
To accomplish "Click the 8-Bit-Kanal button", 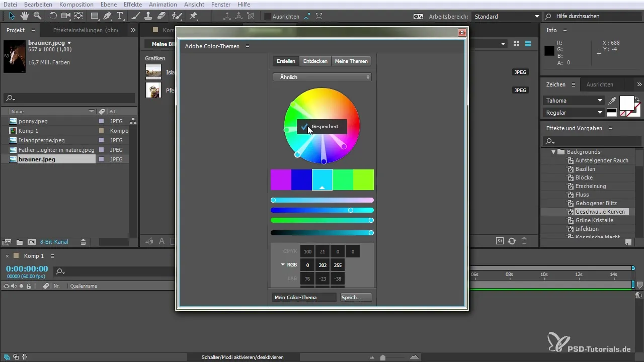I will [x=54, y=242].
